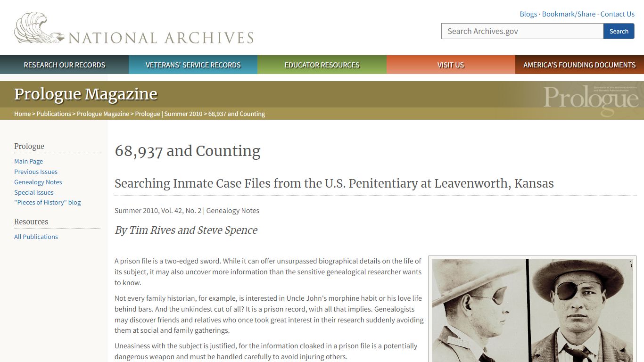Open the Contact Us link
644x362 pixels.
617,14
